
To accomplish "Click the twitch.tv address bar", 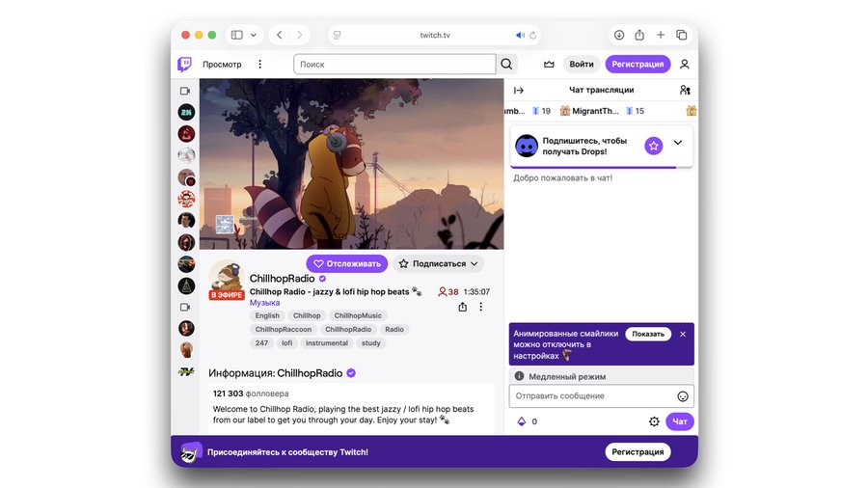I will (x=435, y=35).
